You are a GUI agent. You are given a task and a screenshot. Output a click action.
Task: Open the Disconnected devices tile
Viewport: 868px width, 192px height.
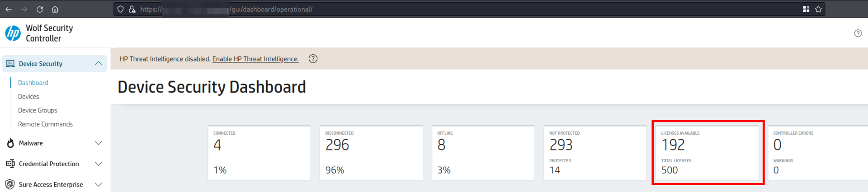click(x=371, y=153)
